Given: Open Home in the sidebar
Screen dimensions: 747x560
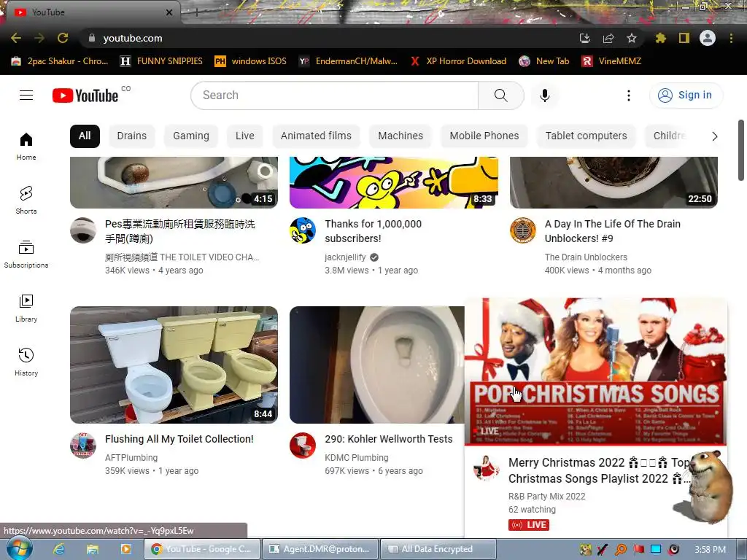Looking at the screenshot, I should 26,146.
